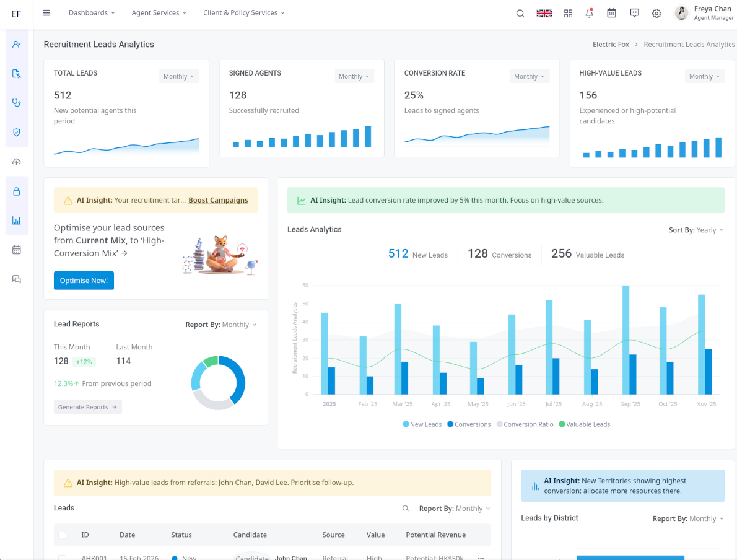Click Freya Chan's profile avatar

tap(681, 13)
